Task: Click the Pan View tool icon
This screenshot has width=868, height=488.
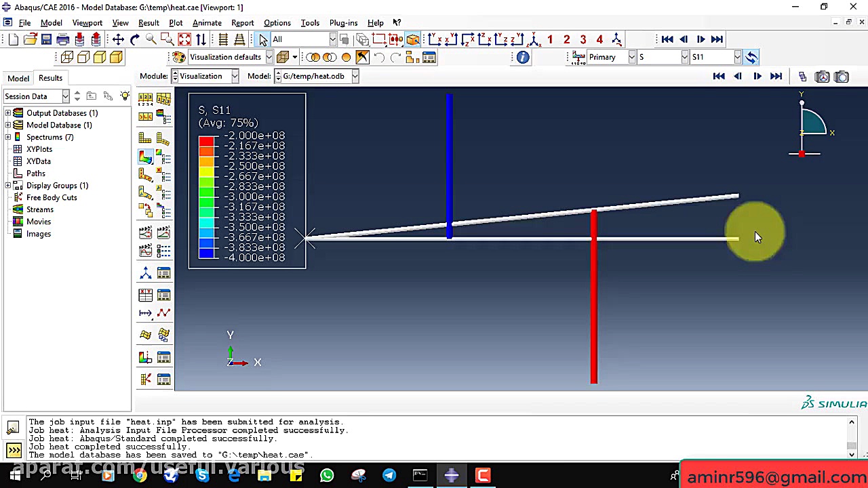Action: (118, 39)
